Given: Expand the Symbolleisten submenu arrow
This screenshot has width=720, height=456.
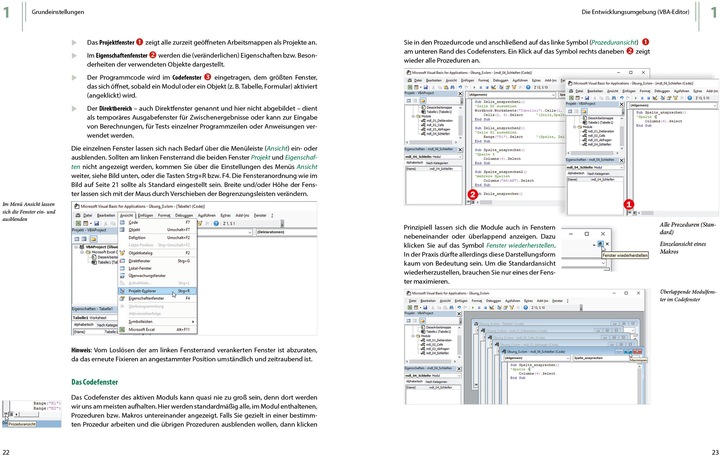Looking at the screenshot, I should tap(193, 321).
